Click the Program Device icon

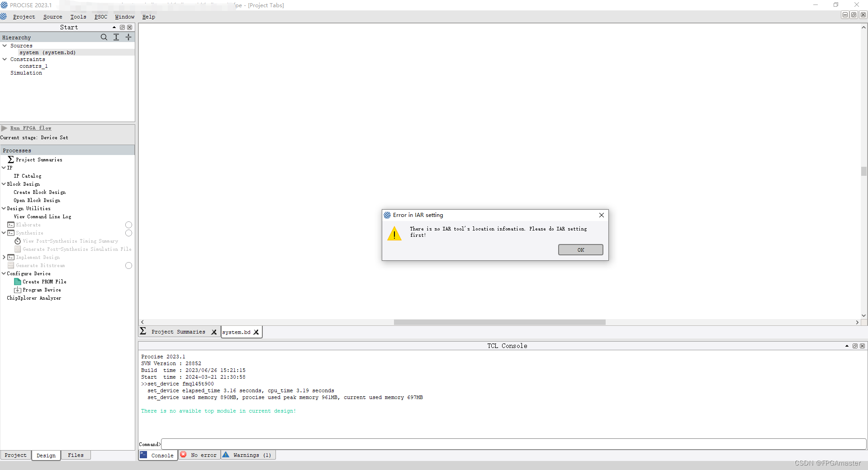click(17, 290)
